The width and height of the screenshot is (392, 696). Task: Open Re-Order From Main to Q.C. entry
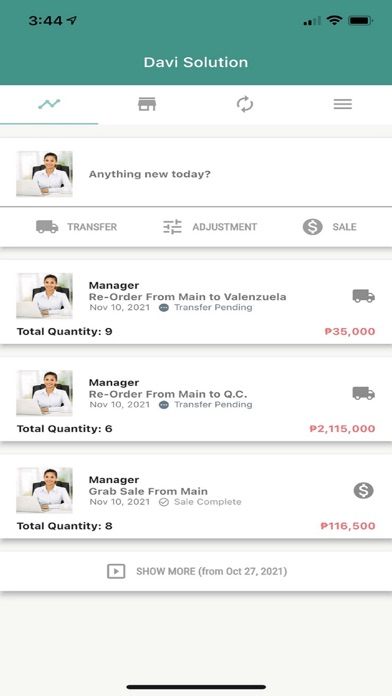196,399
